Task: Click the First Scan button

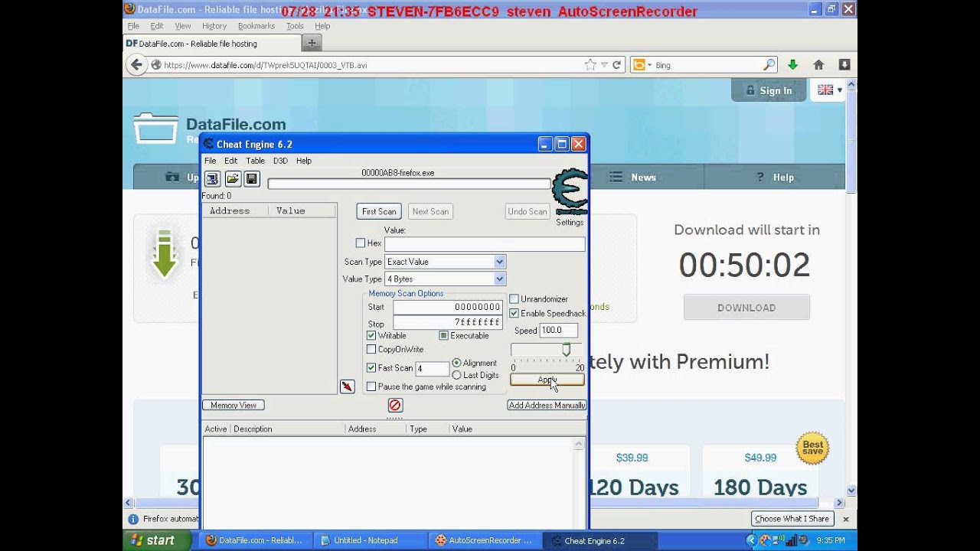Action: pyautogui.click(x=379, y=211)
